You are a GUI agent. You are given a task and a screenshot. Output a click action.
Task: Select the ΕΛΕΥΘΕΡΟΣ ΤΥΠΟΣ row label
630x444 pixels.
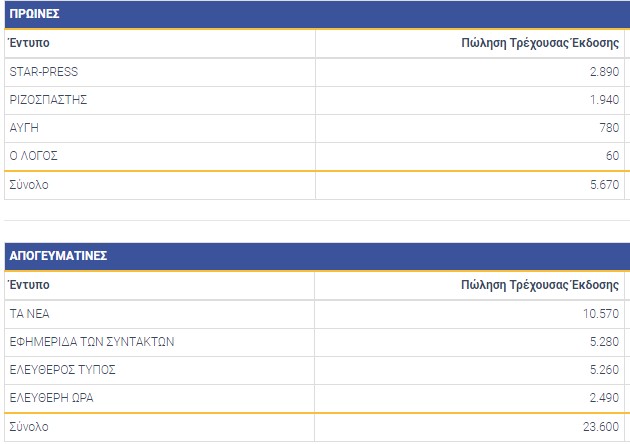(62, 369)
